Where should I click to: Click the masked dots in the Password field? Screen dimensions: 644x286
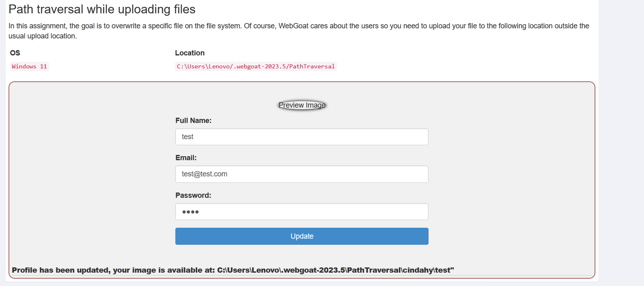(190, 212)
